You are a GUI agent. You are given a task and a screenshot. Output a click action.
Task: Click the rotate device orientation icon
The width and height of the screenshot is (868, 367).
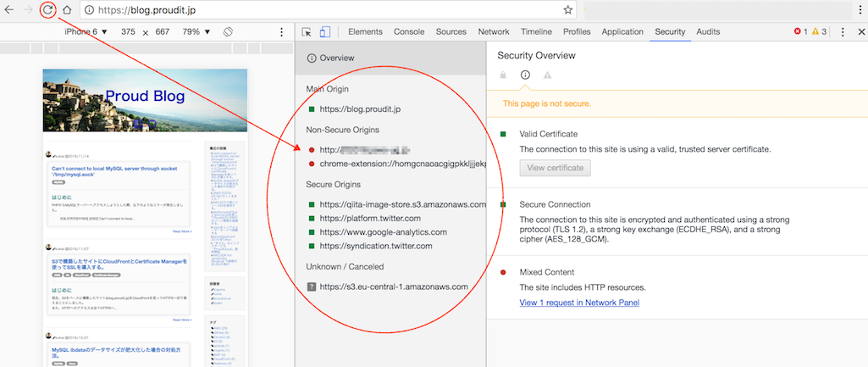pos(228,32)
